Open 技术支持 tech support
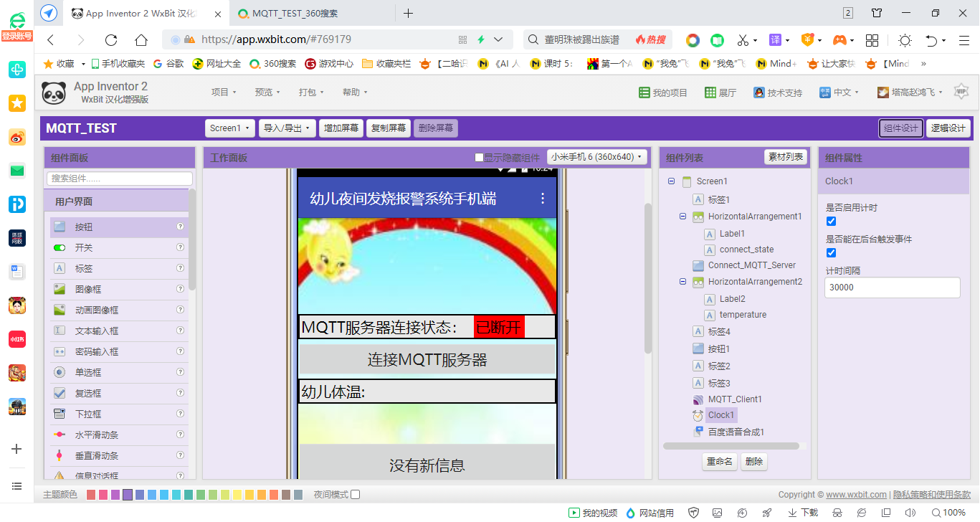Image resolution: width=980 pixels, height=522 pixels. 778,92
